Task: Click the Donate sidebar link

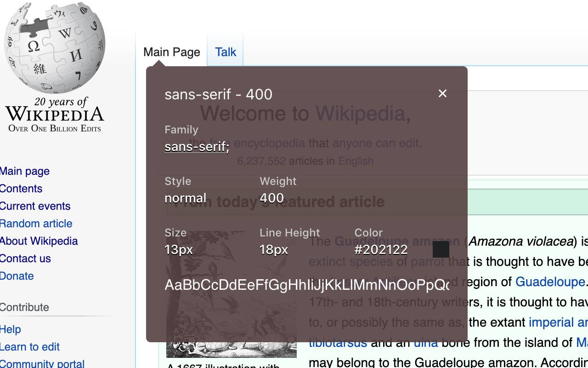Action: tap(17, 276)
